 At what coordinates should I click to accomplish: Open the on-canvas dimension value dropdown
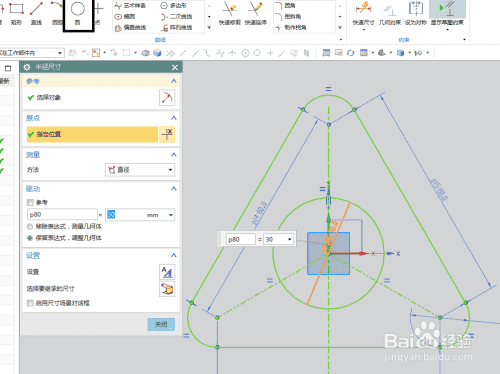click(x=290, y=239)
